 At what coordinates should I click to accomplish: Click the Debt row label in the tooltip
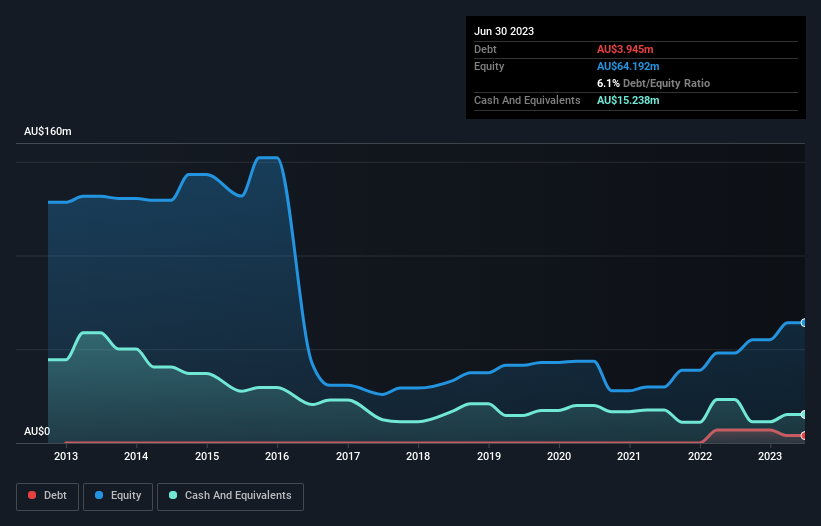485,49
